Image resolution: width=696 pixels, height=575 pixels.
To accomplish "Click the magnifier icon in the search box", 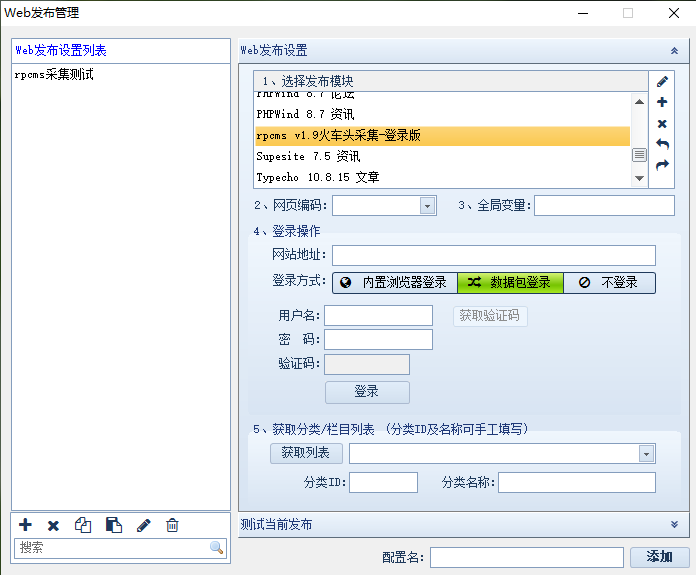I will (x=216, y=547).
